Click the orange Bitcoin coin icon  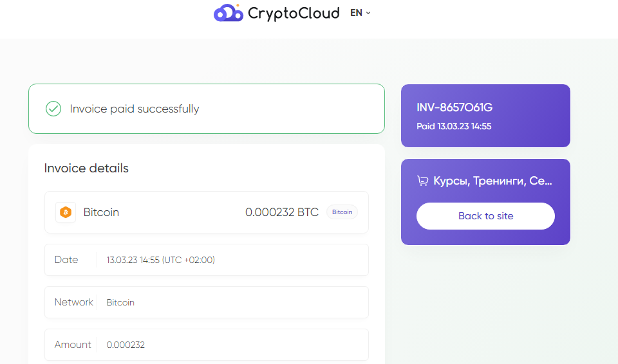[66, 212]
